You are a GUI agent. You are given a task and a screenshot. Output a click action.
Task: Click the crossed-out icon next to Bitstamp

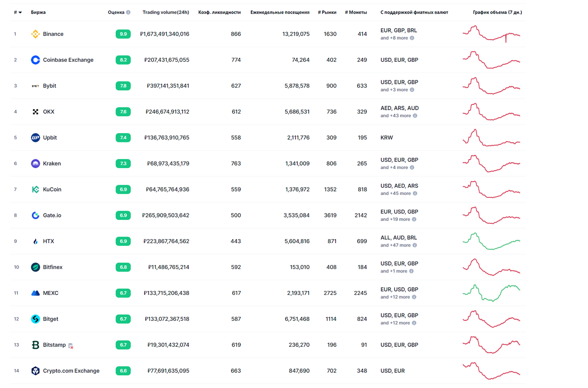pyautogui.click(x=71, y=346)
